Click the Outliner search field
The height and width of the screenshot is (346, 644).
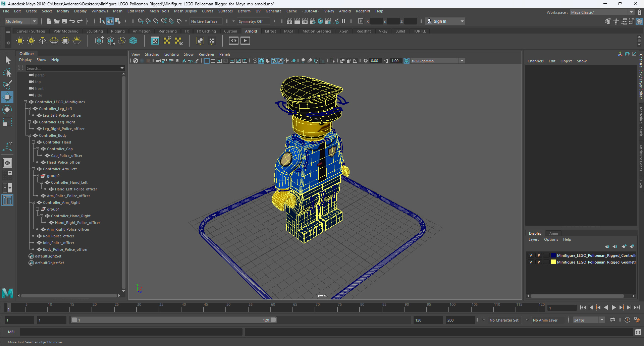point(73,68)
